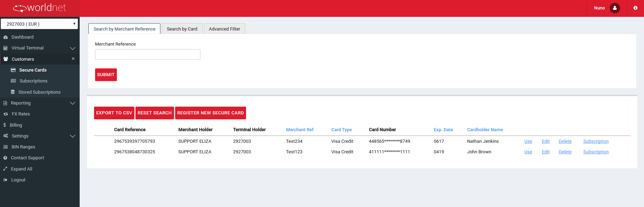Screen dimensions: 644x207
Task: Switch to Search by Card tab
Action: point(182,29)
